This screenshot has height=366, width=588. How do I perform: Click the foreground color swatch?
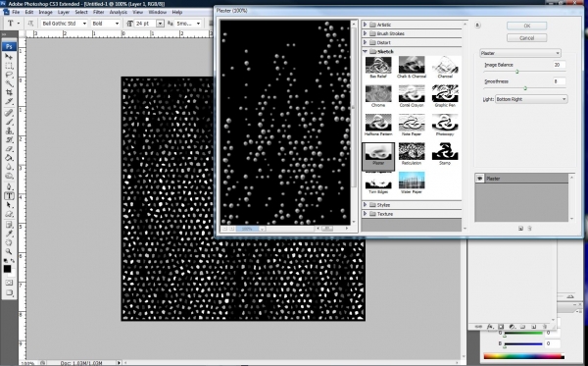7,269
